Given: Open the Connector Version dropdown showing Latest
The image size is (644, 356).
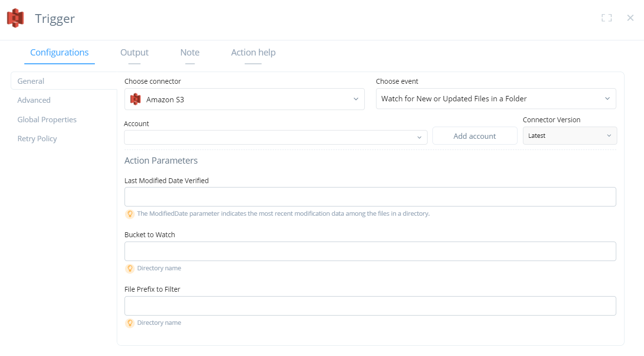Looking at the screenshot, I should click(x=569, y=135).
